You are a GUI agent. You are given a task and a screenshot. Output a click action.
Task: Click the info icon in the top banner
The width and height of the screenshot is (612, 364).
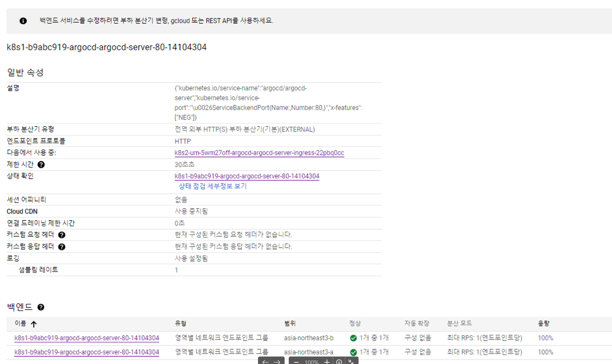[x=23, y=21]
